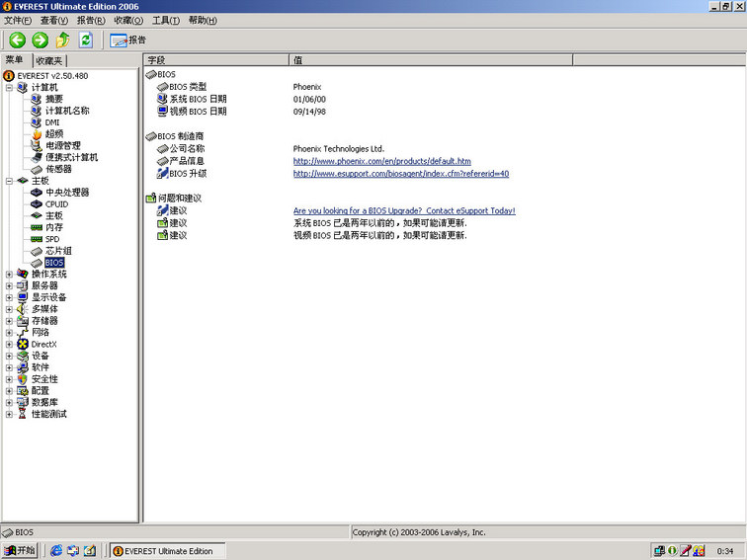747x560 pixels.
Task: Open the esupport.com biosagent link
Action: 401,174
